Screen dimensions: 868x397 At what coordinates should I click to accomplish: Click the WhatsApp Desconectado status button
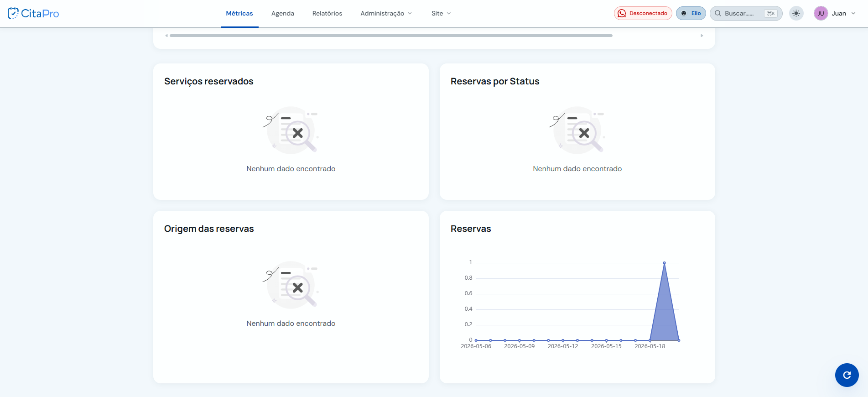pos(643,13)
